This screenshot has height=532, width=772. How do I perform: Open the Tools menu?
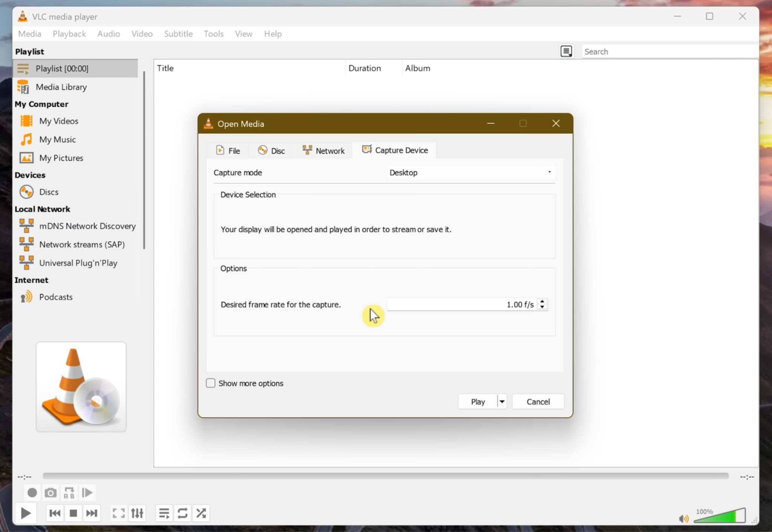[x=213, y=34]
